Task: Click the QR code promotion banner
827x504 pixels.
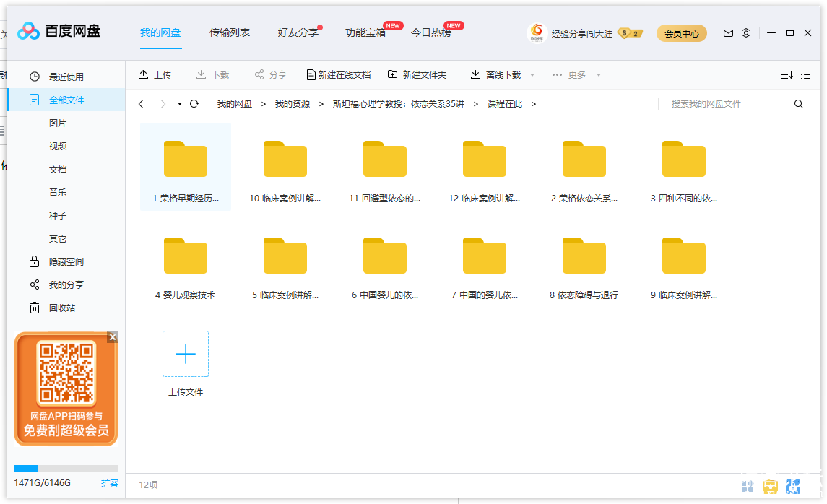Action: point(66,389)
